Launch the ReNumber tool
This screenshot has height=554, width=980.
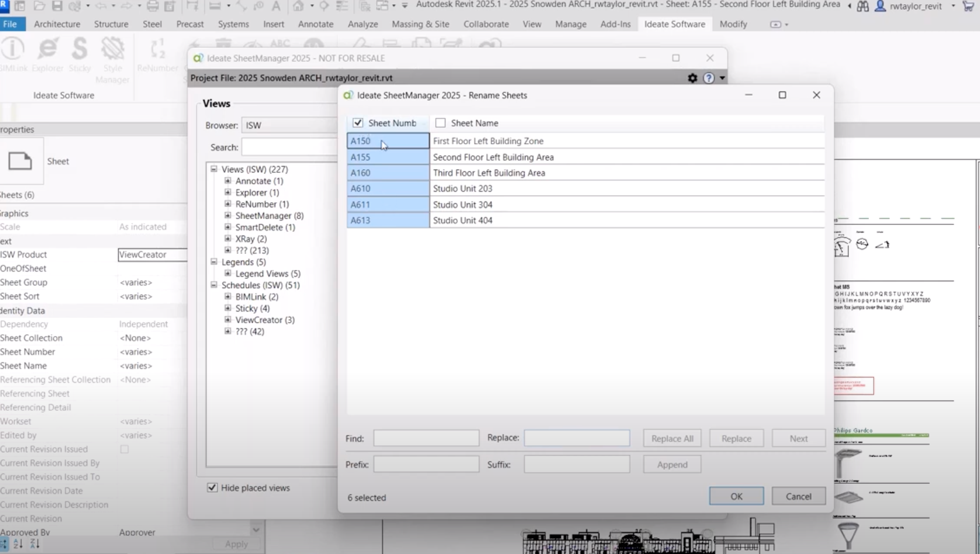pos(157,56)
